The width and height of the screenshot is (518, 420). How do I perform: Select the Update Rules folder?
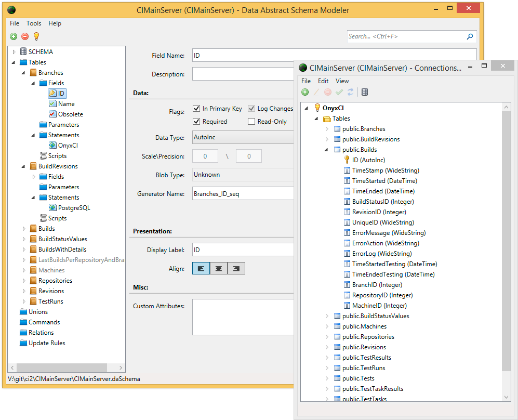point(42,343)
